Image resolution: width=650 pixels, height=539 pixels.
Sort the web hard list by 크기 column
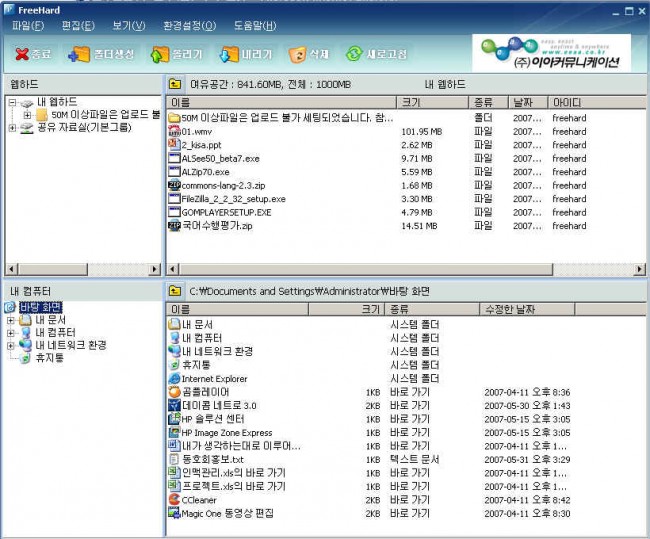tap(430, 102)
